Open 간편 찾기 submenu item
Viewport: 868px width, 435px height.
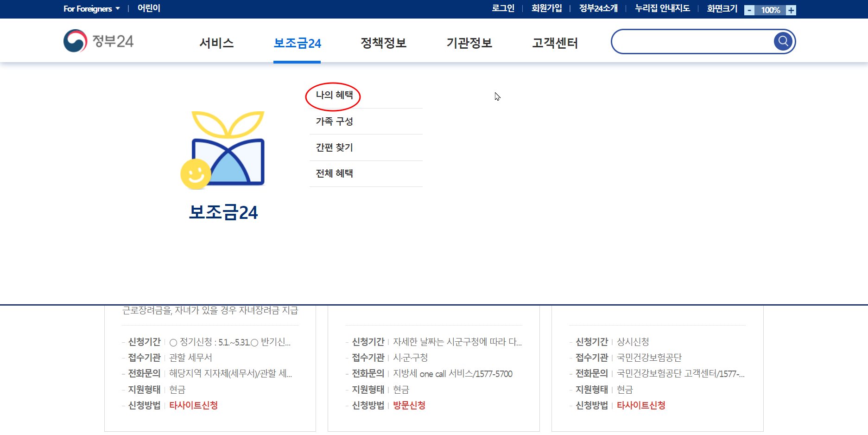tap(334, 147)
